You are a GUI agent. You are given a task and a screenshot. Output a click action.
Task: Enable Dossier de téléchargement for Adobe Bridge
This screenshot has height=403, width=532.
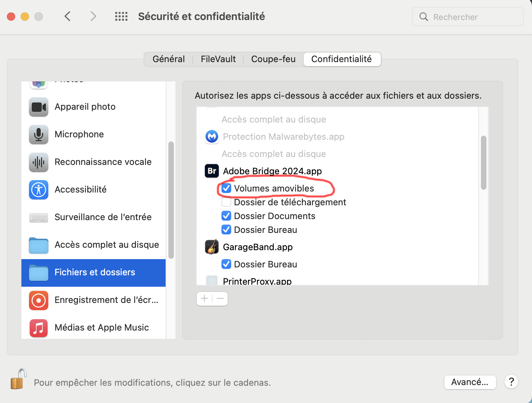226,202
